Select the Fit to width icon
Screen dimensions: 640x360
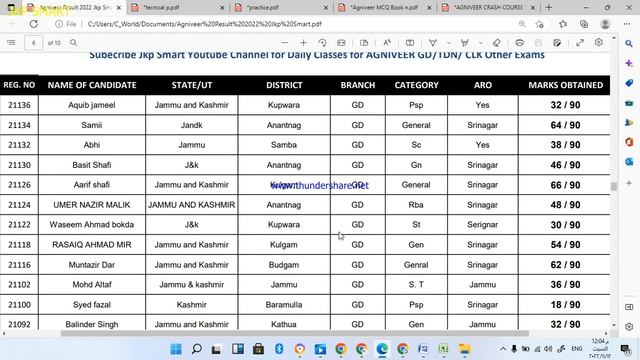(341, 42)
